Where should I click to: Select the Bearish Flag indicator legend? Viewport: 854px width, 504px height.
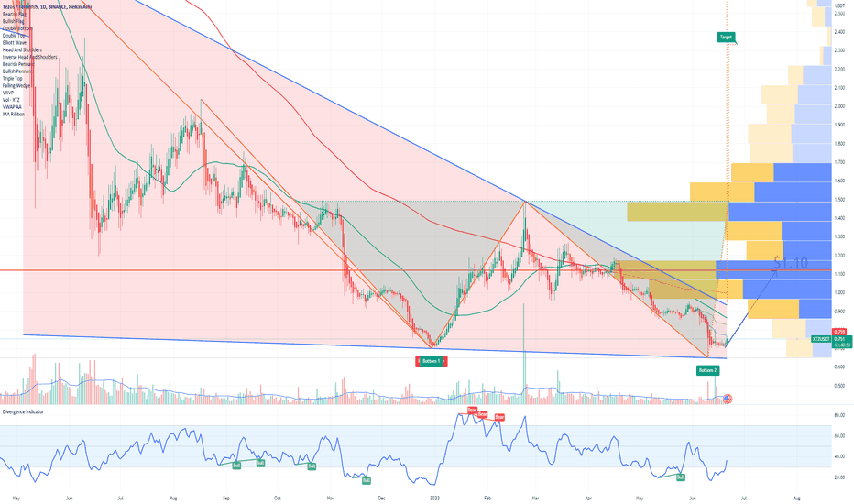14,14
